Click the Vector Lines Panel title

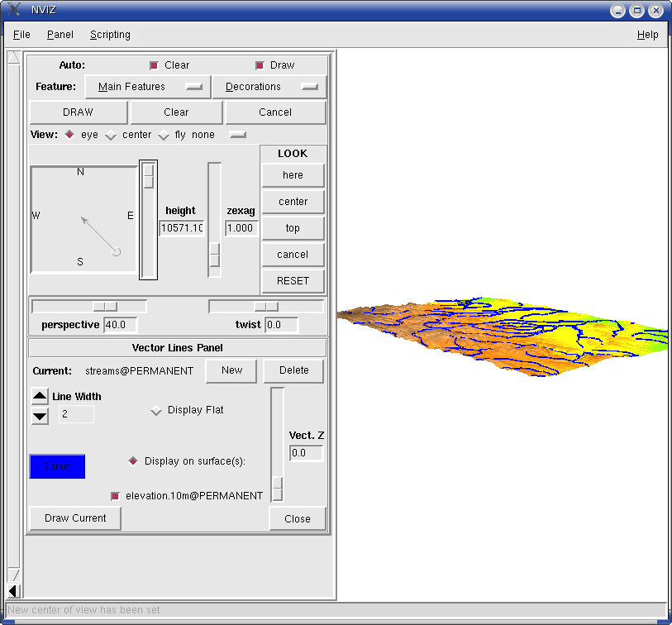pos(177,348)
